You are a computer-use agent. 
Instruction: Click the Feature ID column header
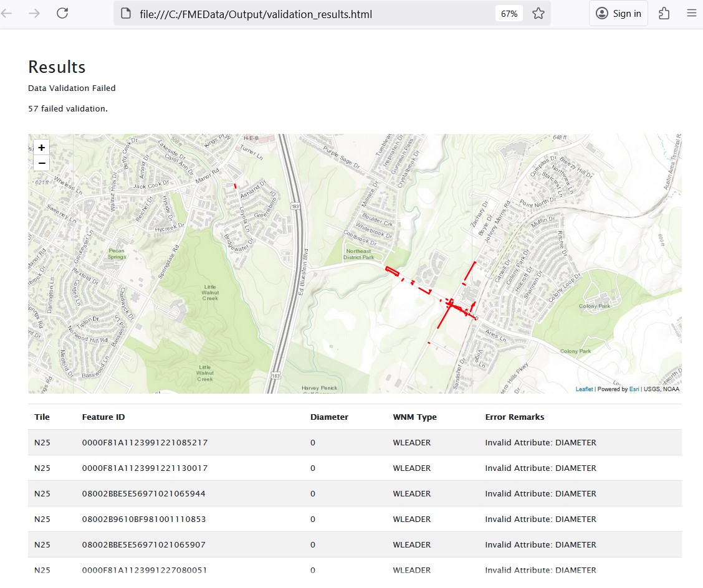[x=103, y=417]
